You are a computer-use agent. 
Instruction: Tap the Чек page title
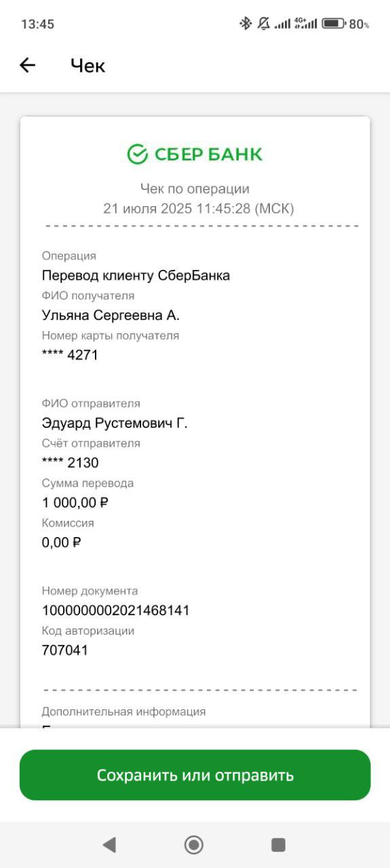87,66
